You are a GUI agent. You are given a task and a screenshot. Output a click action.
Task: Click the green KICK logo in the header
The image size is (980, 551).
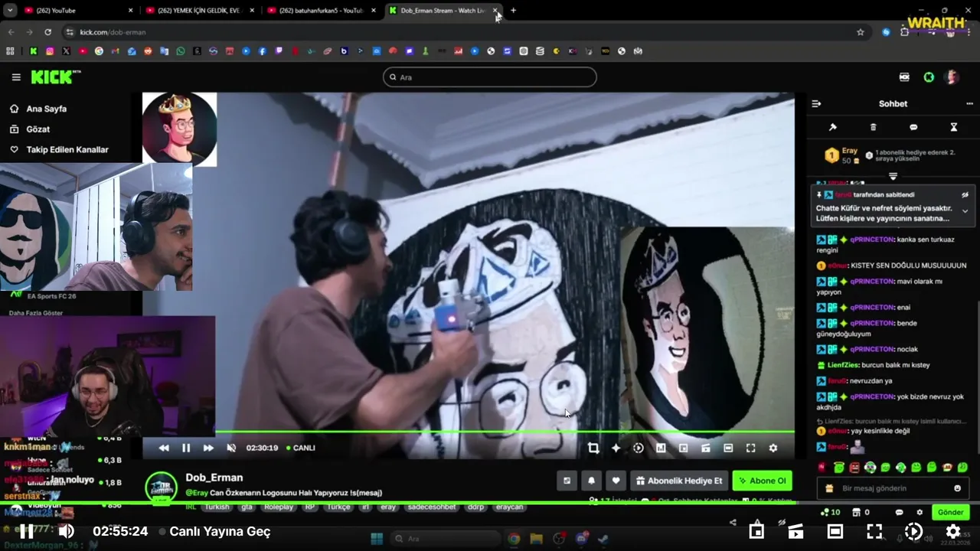(54, 77)
